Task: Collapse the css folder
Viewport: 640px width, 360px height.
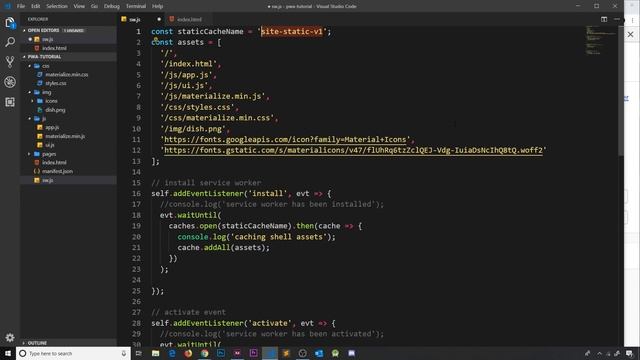Action: 30,66
